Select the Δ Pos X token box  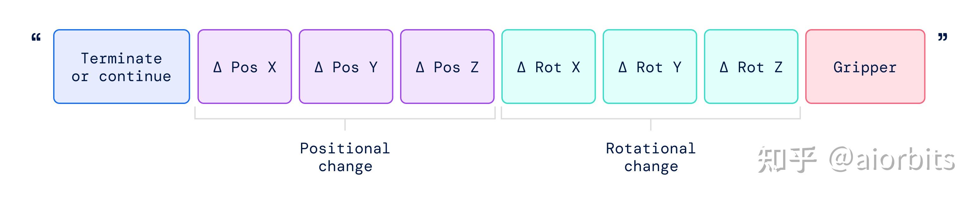pyautogui.click(x=245, y=67)
